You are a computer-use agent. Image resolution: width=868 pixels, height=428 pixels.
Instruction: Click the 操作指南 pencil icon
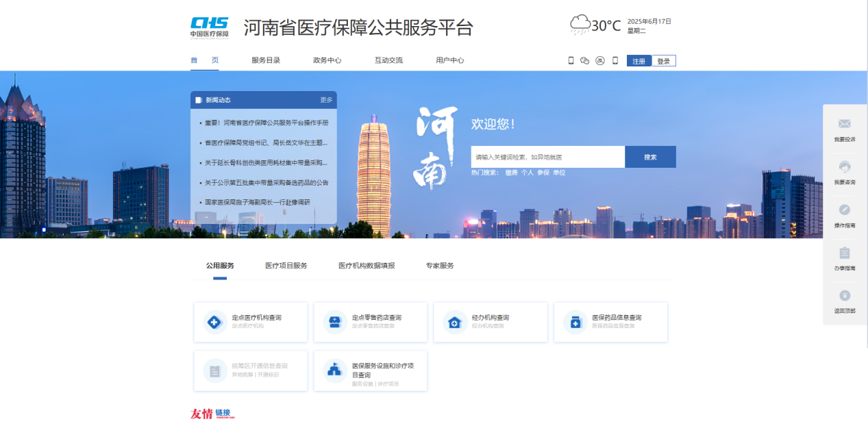click(844, 210)
